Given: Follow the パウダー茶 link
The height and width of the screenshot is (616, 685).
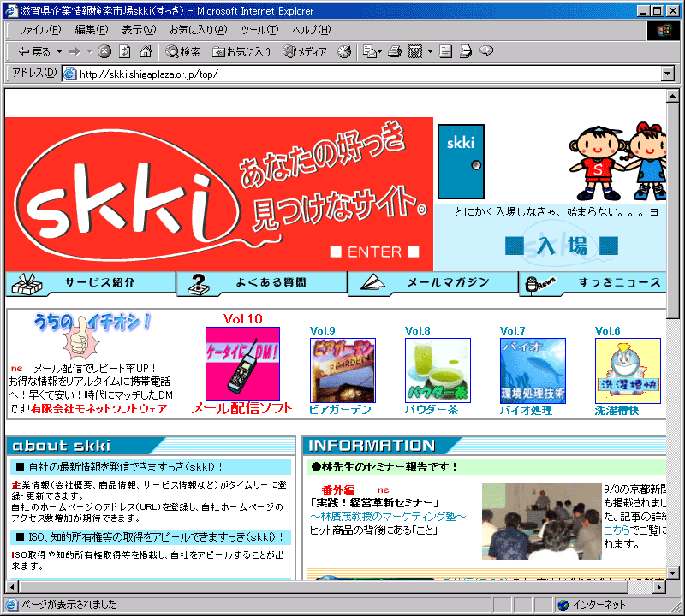Looking at the screenshot, I should (432, 410).
